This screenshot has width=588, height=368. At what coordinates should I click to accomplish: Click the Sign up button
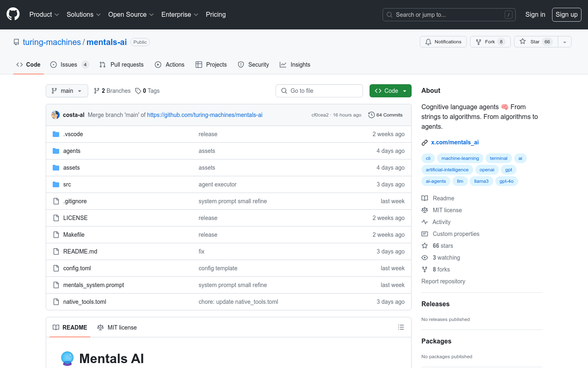click(x=567, y=14)
